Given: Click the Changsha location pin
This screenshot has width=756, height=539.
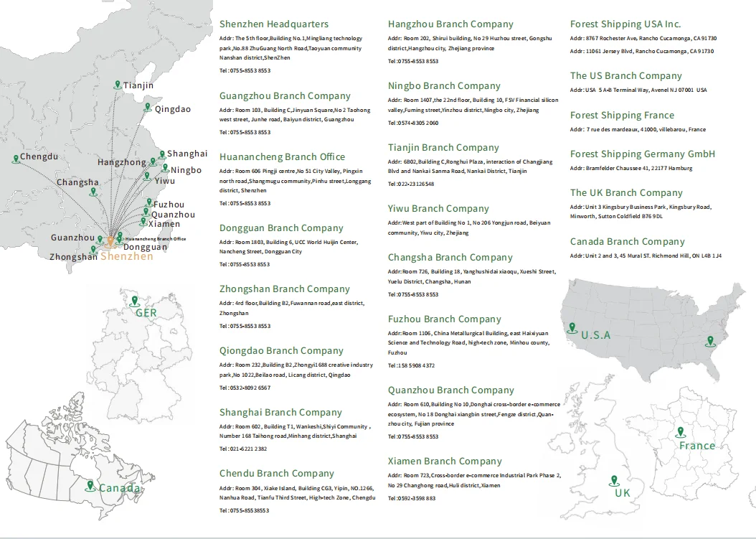Looking at the screenshot, I should click(x=93, y=192).
